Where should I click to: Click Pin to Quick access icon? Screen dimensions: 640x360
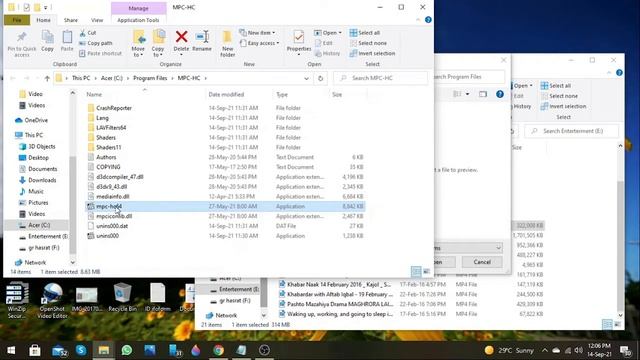(x=22, y=44)
